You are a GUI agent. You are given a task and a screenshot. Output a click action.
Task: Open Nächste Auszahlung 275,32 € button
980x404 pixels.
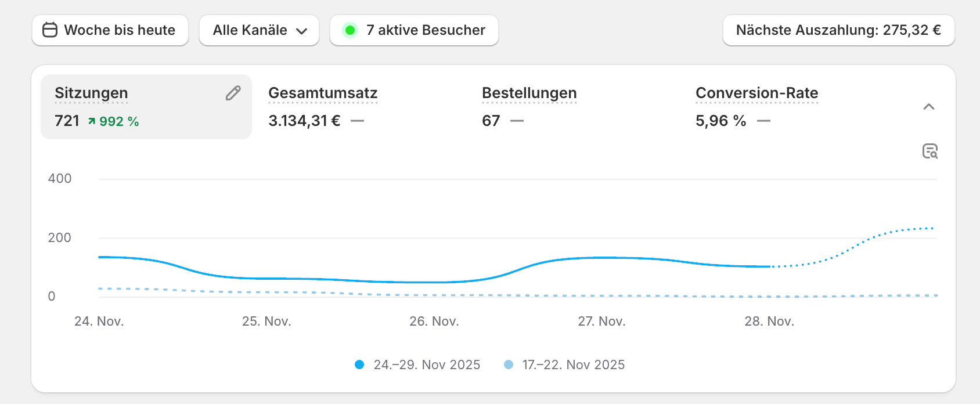[x=838, y=30]
